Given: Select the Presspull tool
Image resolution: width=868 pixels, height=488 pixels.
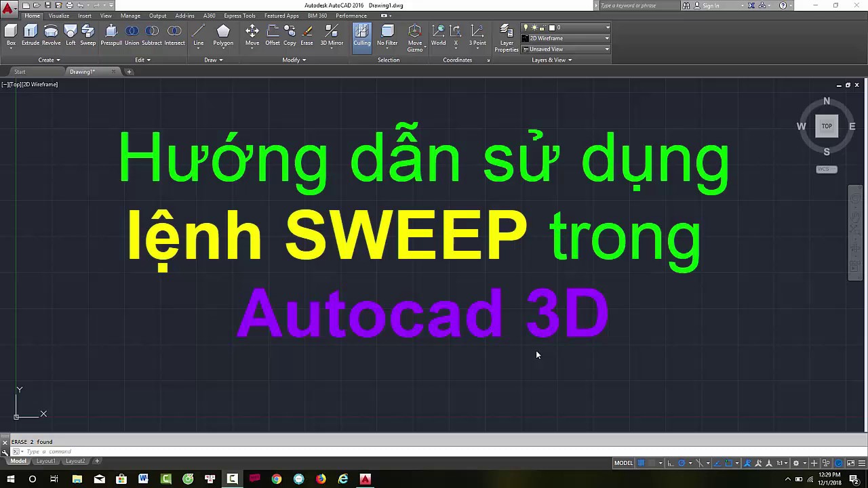Looking at the screenshot, I should coord(111,35).
